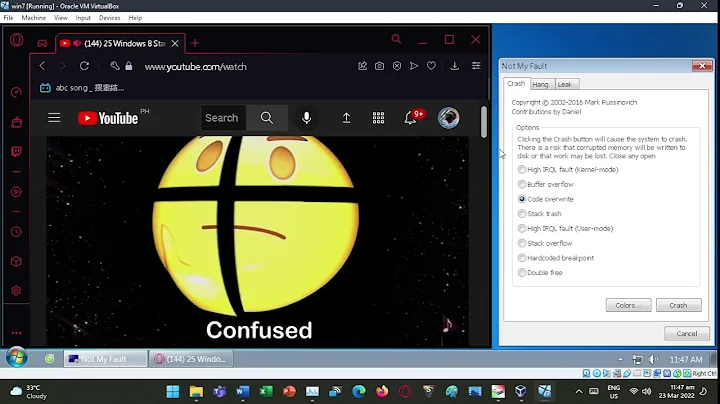
Task: Switch to the Hang tab
Action: (x=540, y=84)
